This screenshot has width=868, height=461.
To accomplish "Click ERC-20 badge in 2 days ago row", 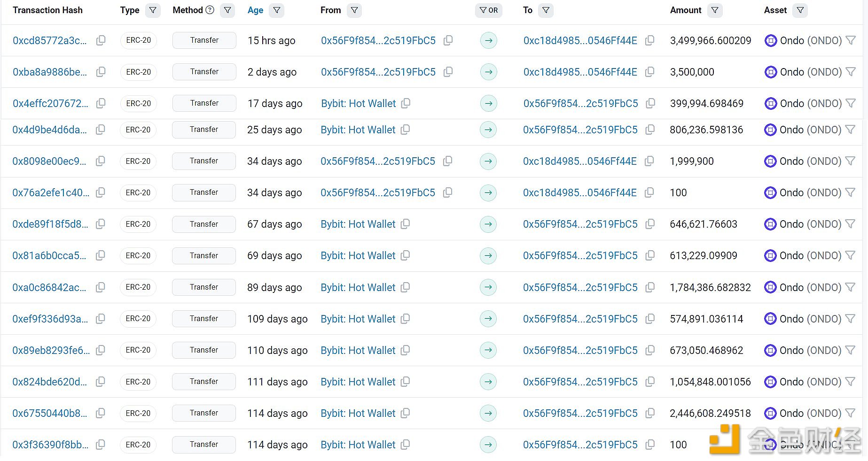I will tap(139, 72).
